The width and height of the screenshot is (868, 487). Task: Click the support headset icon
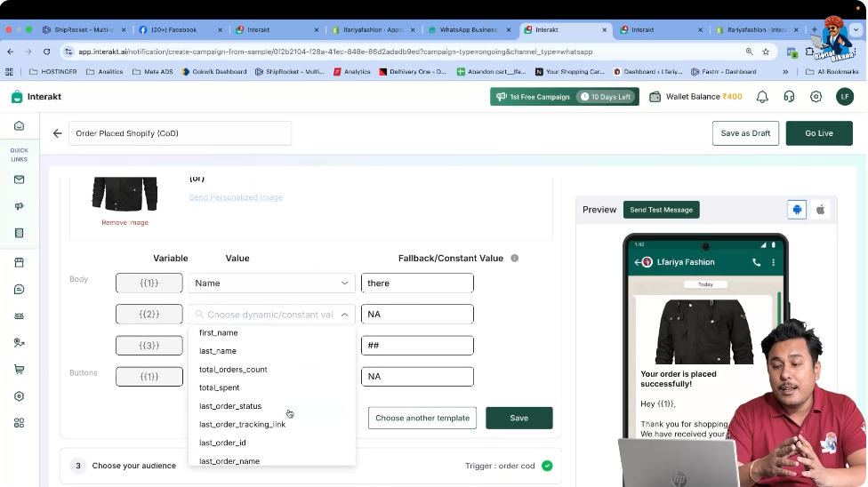(x=789, y=97)
